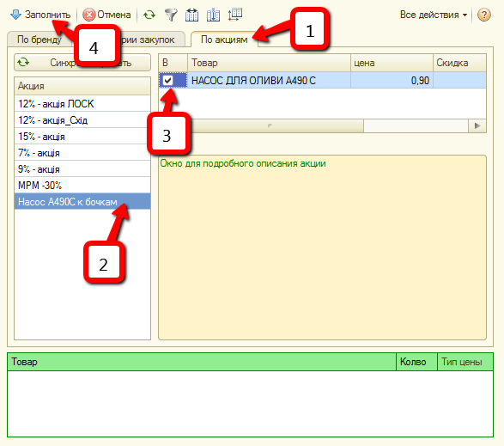Select the MPM -30% promotion
504x446 pixels.
pos(82,185)
